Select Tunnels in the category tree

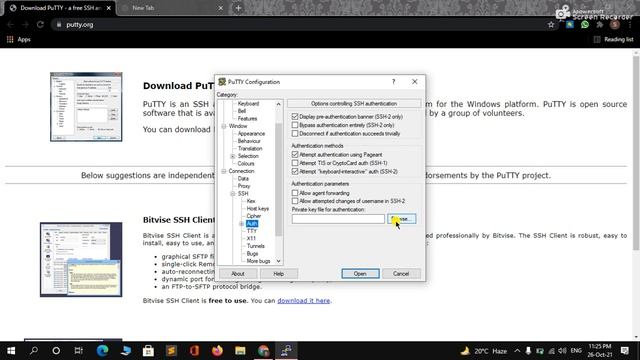click(256, 246)
